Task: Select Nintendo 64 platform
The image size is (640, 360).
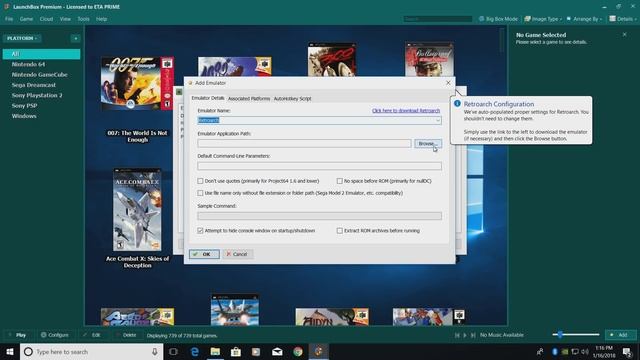Action: (29, 64)
